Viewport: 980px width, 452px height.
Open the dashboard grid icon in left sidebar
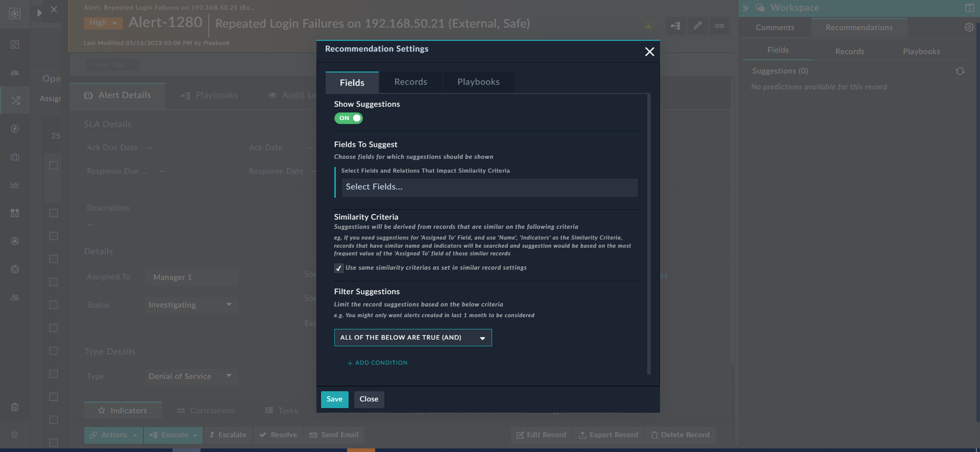click(x=15, y=44)
